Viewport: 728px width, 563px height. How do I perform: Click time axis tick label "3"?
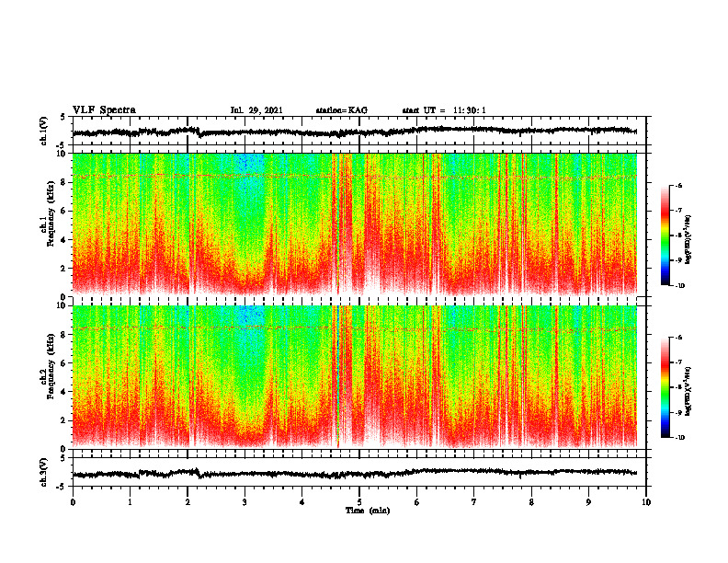(x=245, y=502)
